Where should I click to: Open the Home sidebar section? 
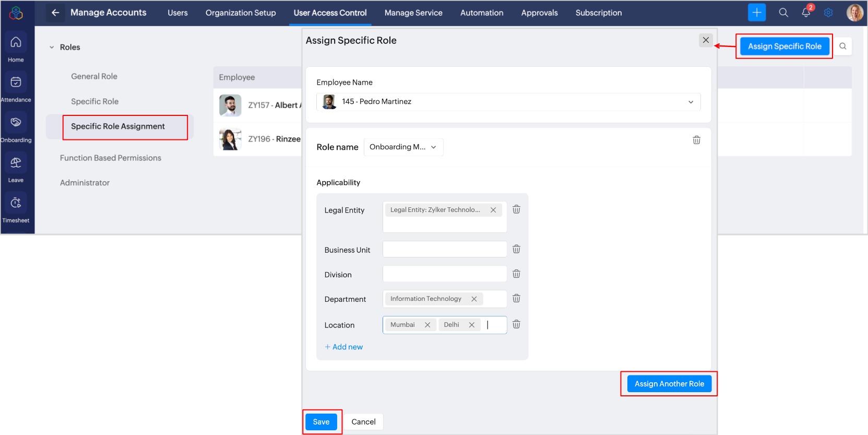pyautogui.click(x=16, y=48)
